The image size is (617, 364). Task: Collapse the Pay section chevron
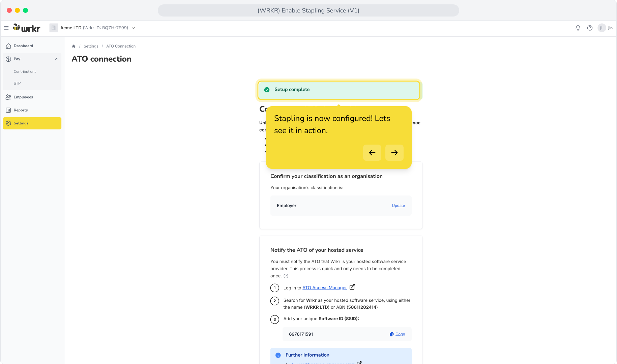(57, 59)
